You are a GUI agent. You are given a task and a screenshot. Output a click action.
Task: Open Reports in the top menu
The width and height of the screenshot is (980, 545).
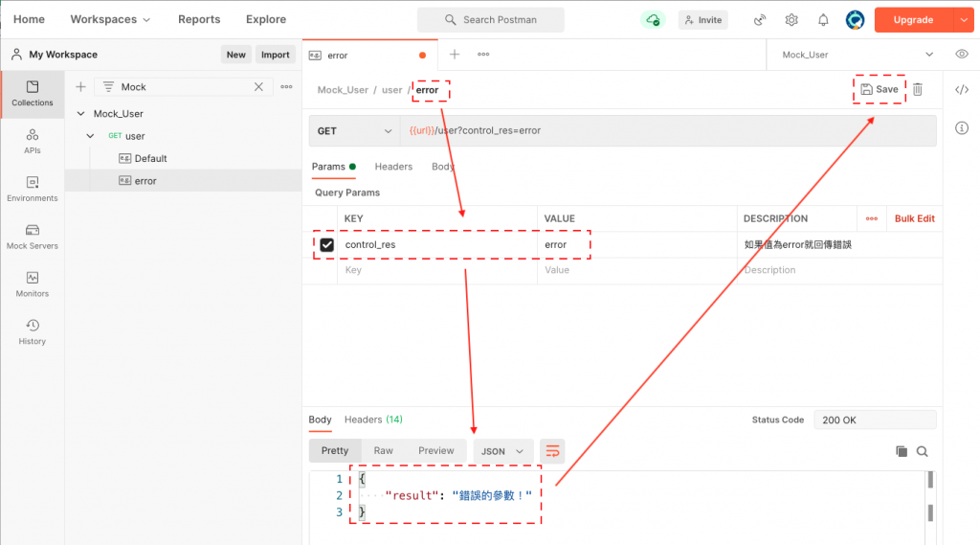[199, 19]
